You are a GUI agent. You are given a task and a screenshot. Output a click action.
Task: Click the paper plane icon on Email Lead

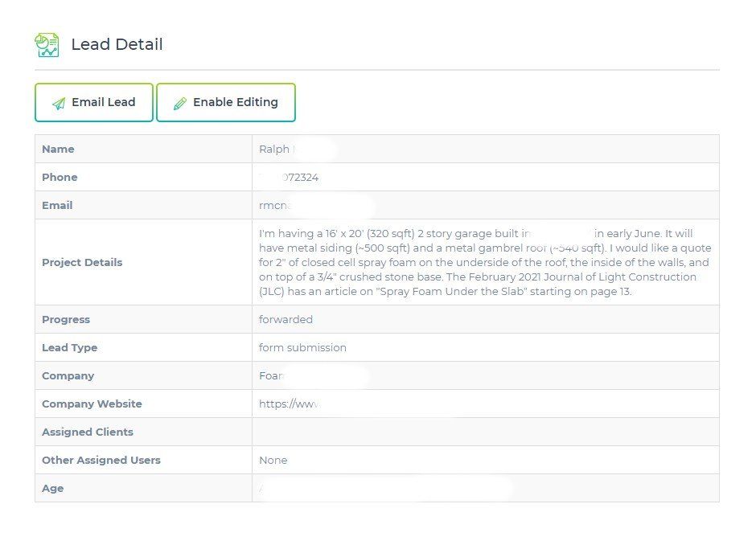pyautogui.click(x=58, y=104)
